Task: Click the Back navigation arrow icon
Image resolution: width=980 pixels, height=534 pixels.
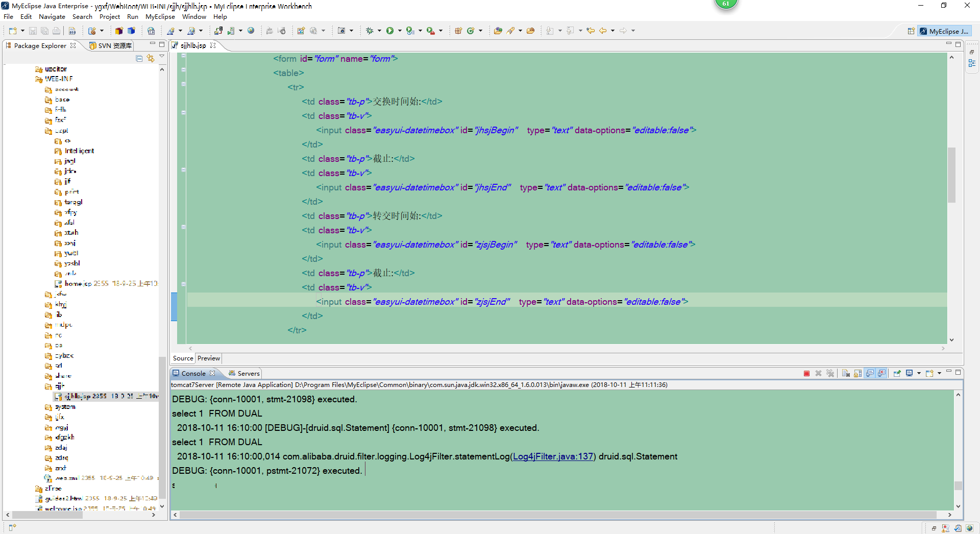Action: 603,31
